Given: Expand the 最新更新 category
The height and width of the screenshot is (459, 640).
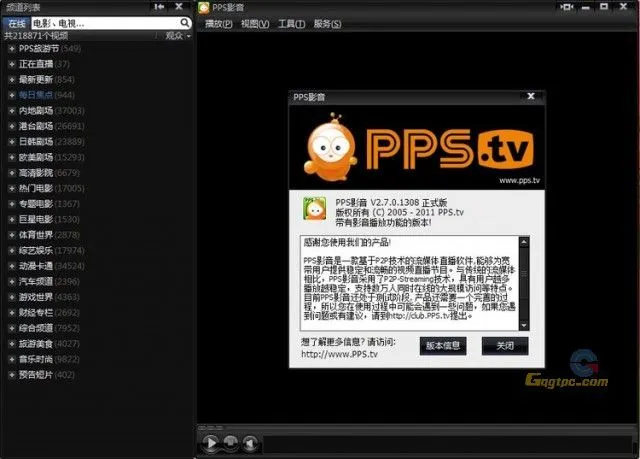Looking at the screenshot, I should [12, 80].
